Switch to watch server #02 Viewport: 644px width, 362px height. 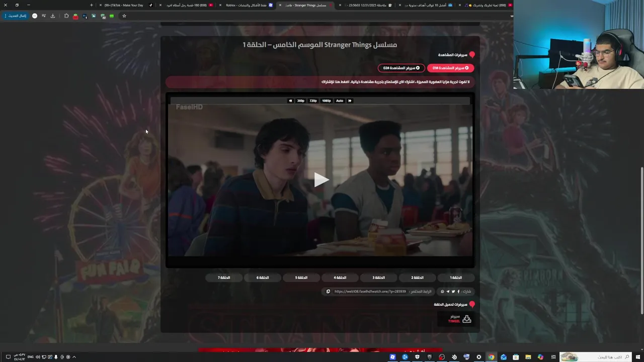401,68
